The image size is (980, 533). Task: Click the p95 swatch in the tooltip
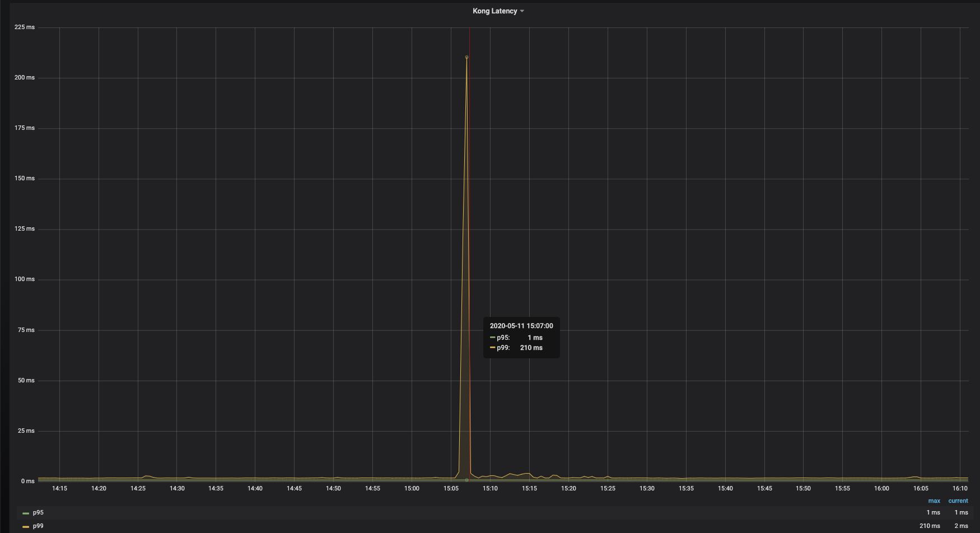[x=493, y=337]
